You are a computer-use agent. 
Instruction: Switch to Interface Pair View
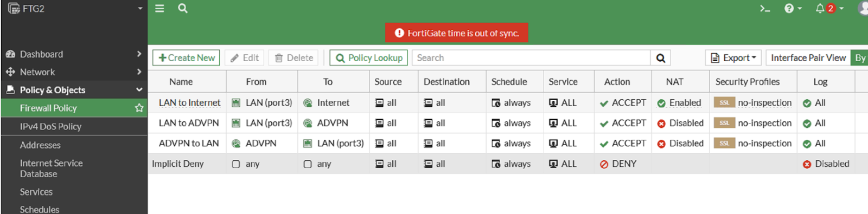[808, 58]
